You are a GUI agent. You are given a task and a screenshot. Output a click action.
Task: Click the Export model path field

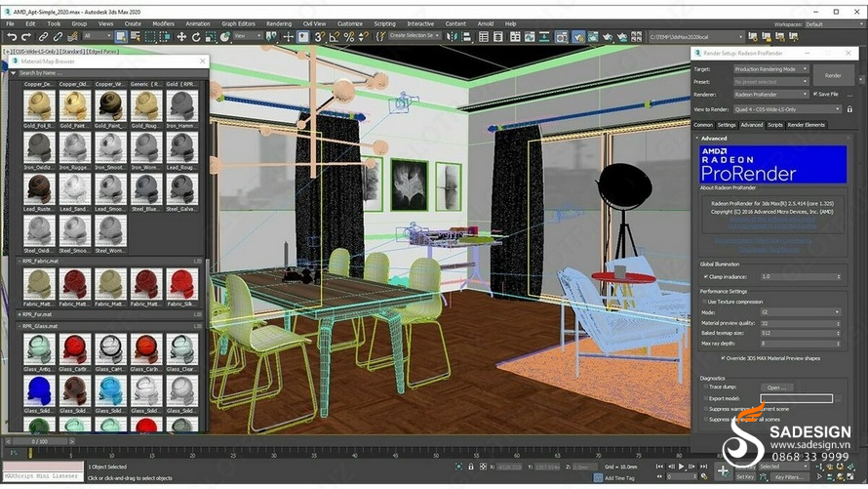coord(796,399)
